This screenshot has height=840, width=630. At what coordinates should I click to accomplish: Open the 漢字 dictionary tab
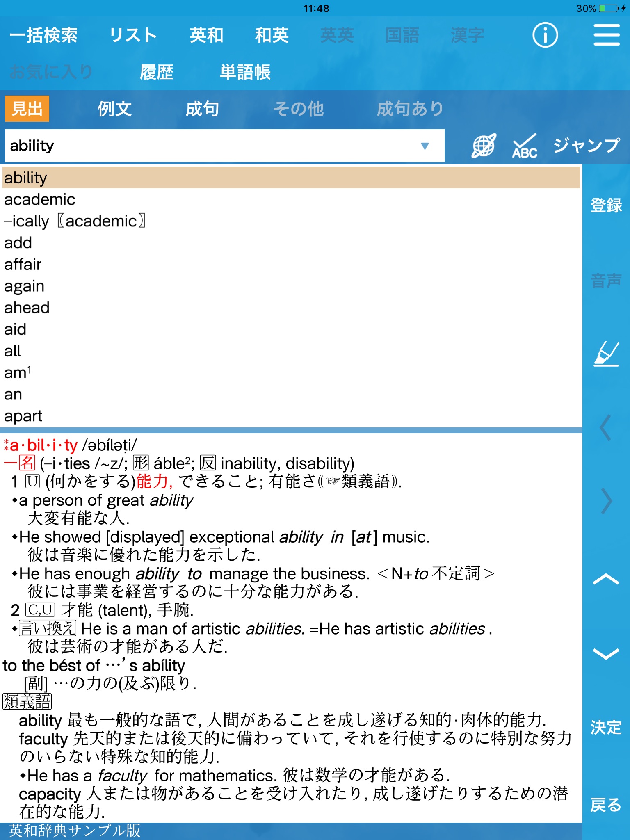pos(468,35)
